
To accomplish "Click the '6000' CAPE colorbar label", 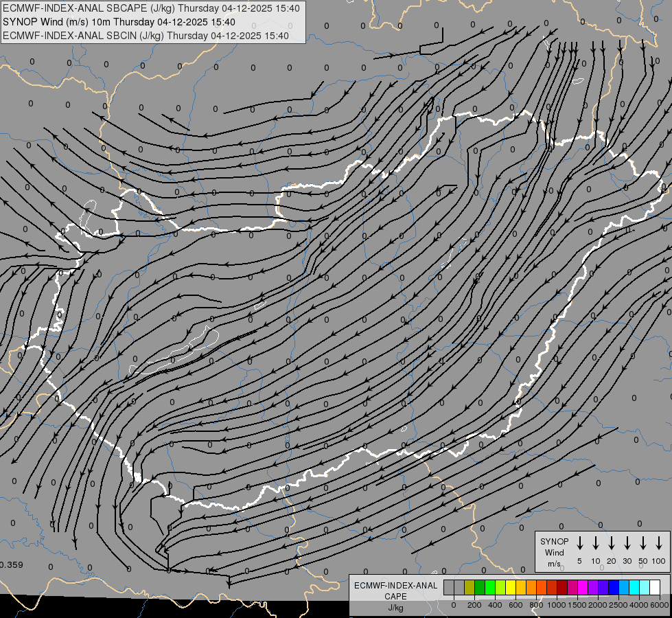I will 660,605.
